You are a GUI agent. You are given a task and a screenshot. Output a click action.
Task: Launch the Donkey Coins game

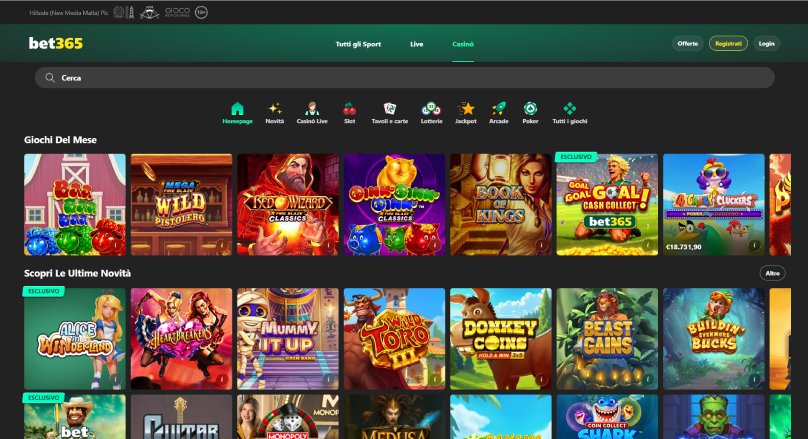point(500,339)
